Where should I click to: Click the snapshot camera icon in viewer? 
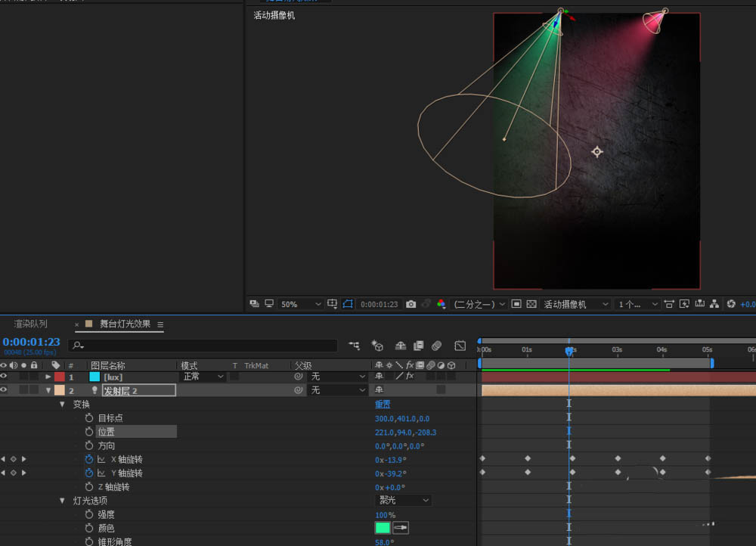[411, 304]
